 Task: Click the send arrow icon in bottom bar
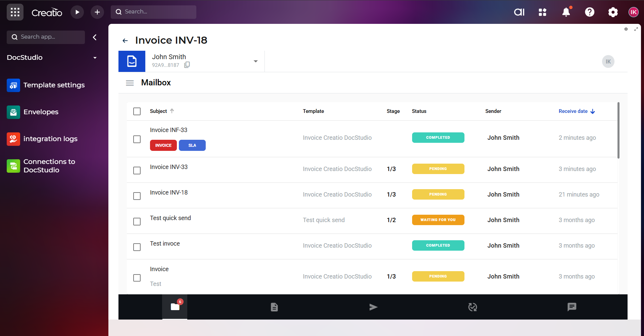tap(373, 307)
